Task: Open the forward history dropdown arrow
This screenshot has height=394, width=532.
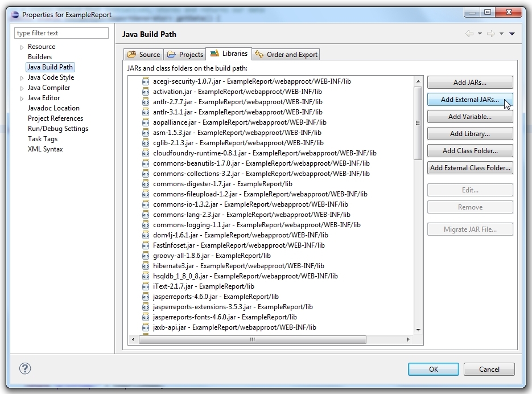Action: [501, 34]
